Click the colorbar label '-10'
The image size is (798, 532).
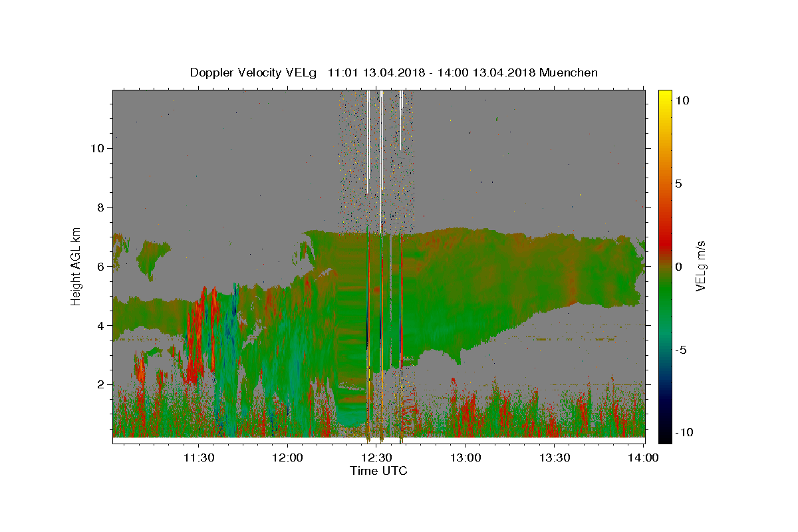[685, 433]
